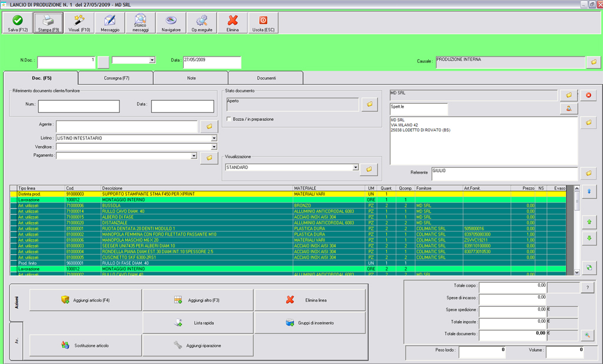This screenshot has height=364, width=603.
Task: Click the Referente field containing GIULIO
Action: 505,174
